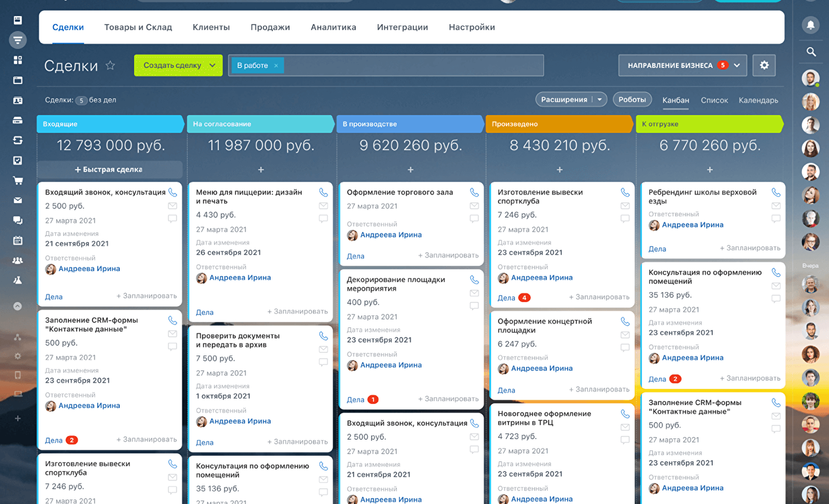
Task: Add deal in Произведено column
Action: (x=560, y=170)
